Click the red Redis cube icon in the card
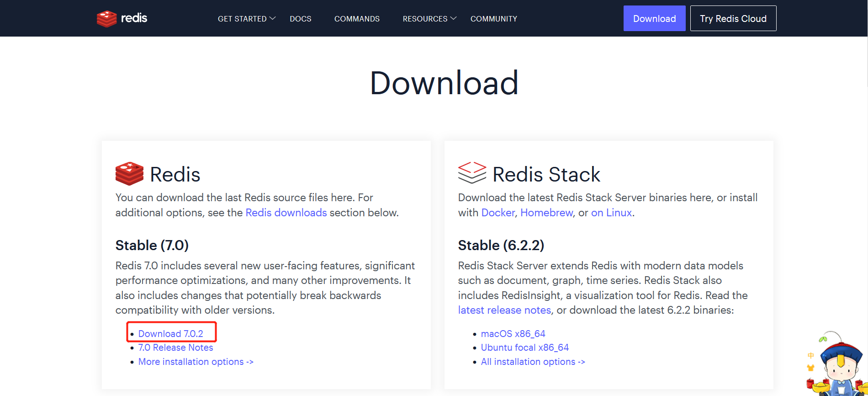The width and height of the screenshot is (868, 396). tap(129, 174)
